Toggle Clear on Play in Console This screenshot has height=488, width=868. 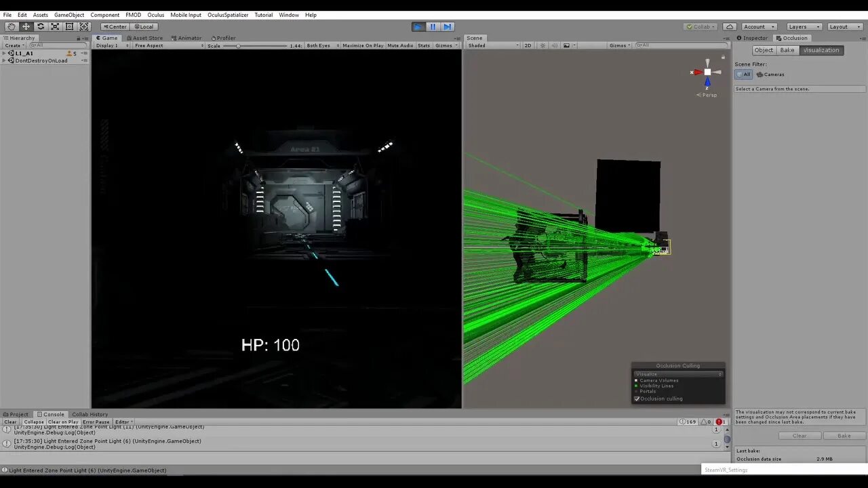click(63, 422)
